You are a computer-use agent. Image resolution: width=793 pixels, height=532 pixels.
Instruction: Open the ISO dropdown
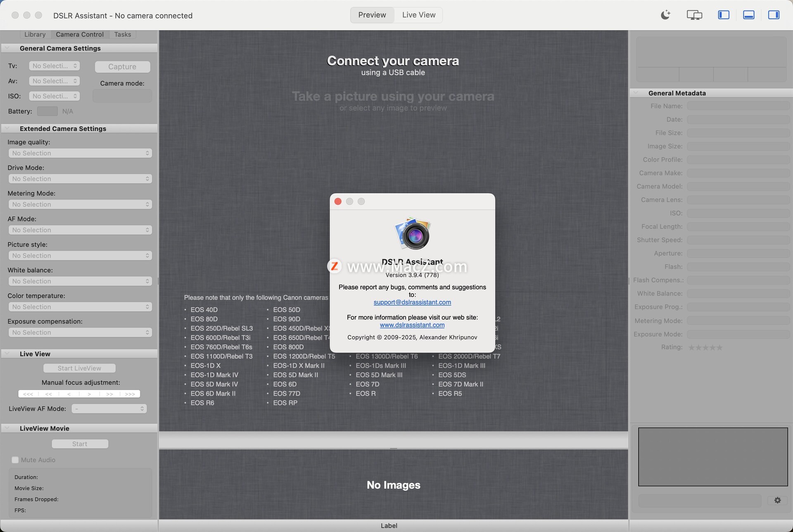point(55,96)
